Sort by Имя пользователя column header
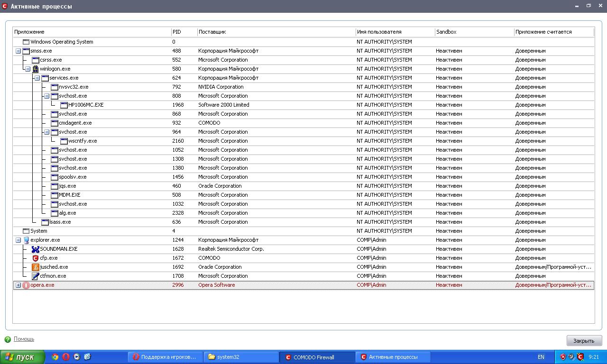 395,32
